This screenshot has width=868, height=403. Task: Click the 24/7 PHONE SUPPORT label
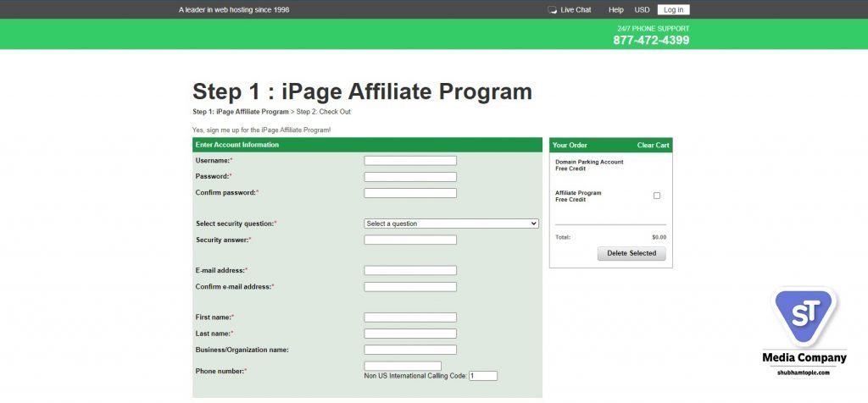pos(654,29)
